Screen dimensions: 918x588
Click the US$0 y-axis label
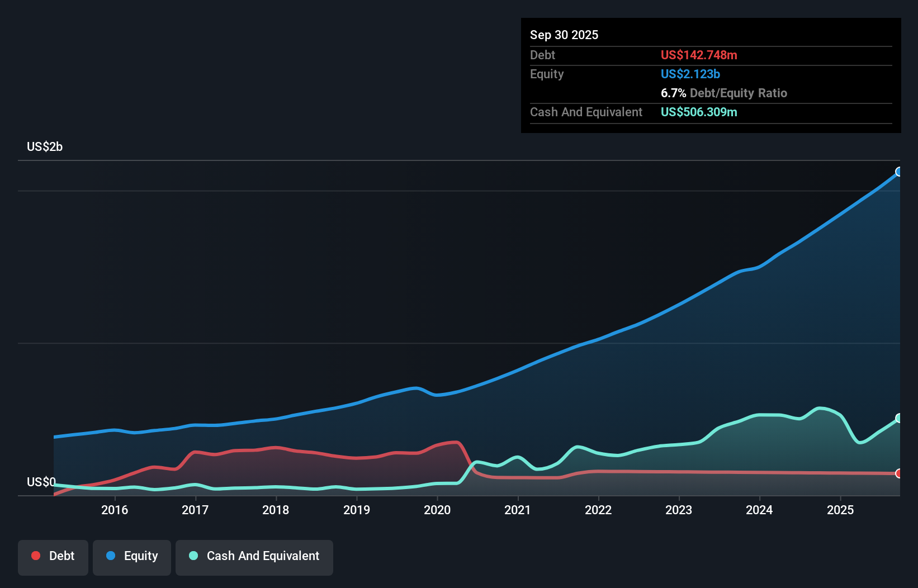[41, 482]
